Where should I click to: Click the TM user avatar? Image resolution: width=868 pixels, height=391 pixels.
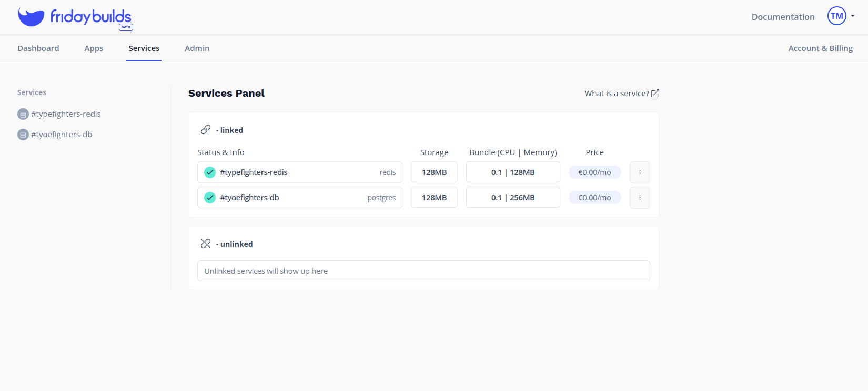coord(836,16)
